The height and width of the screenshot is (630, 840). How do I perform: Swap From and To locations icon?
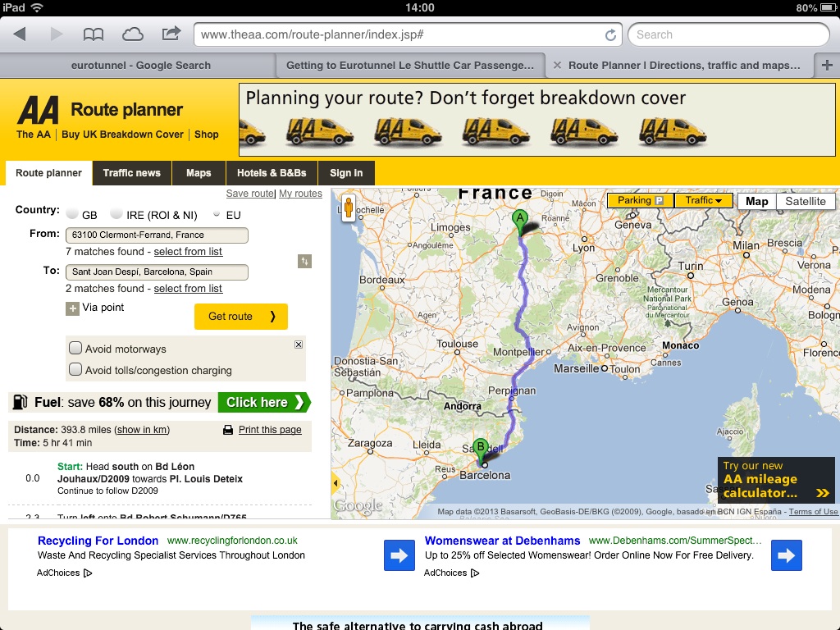point(304,262)
